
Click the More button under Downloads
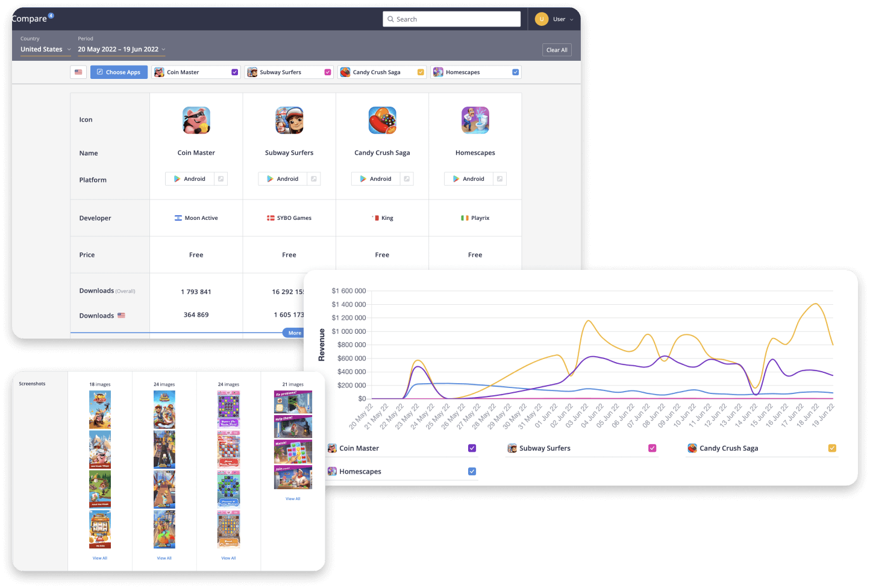pos(294,333)
